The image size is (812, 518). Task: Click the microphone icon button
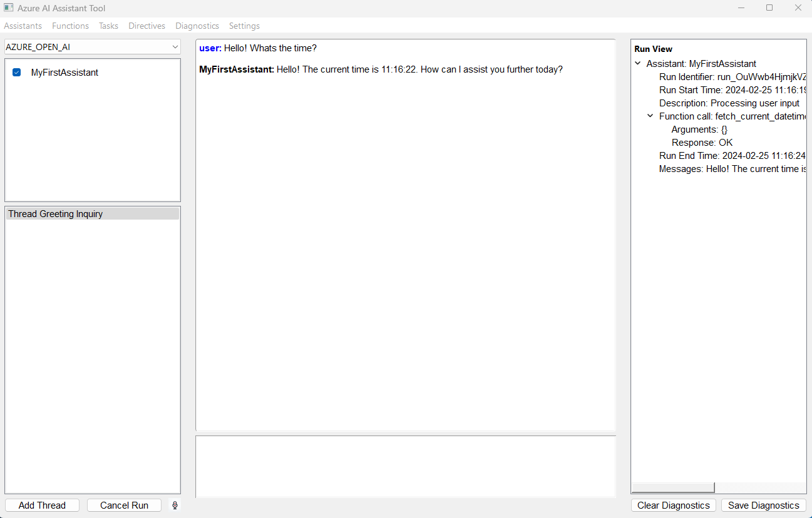coord(175,505)
